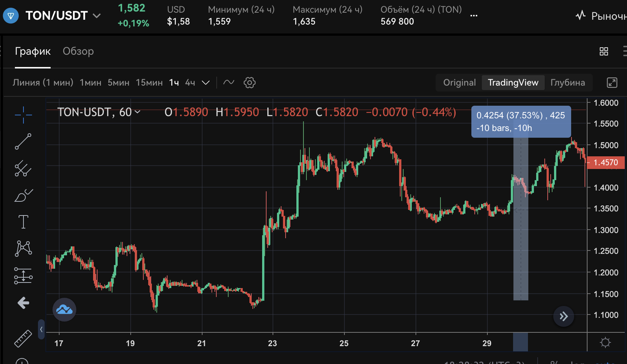Screen dimensions: 627x364
Task: Click the Рыночн market label at top right
Action: (609, 16)
